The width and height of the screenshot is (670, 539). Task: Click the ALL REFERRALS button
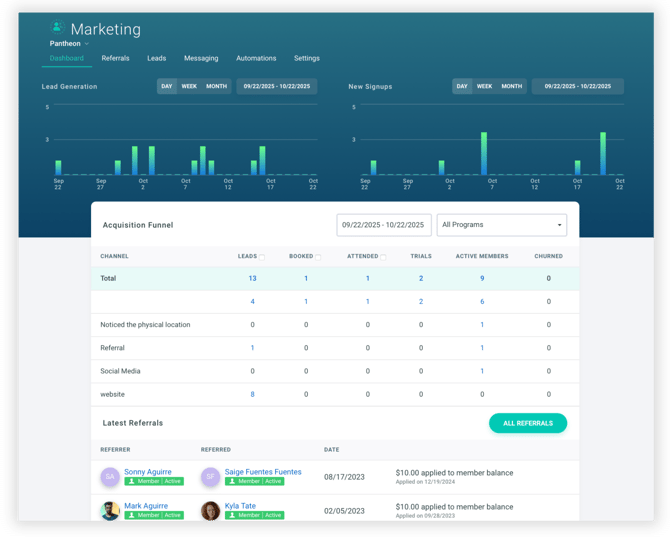[527, 423]
